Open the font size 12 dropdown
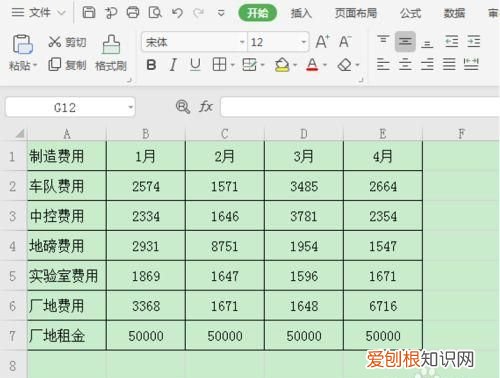Viewport: 500px width, 378px height. (303, 42)
